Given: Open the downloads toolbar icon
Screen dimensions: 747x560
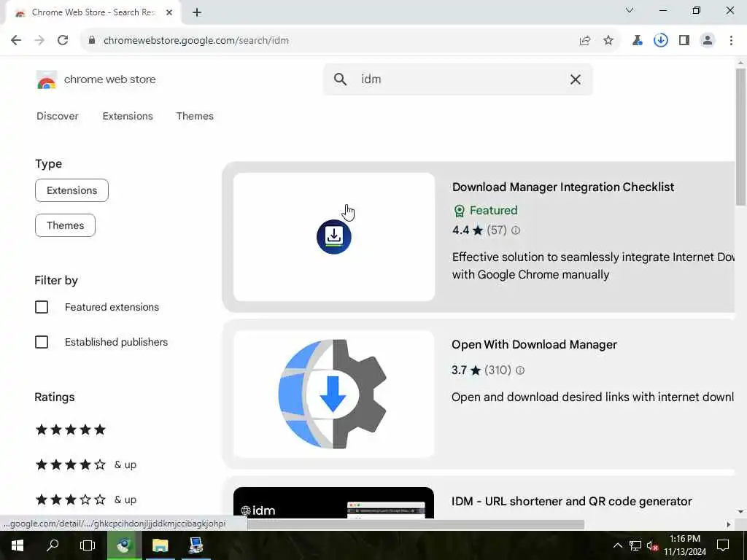Looking at the screenshot, I should tap(661, 41).
